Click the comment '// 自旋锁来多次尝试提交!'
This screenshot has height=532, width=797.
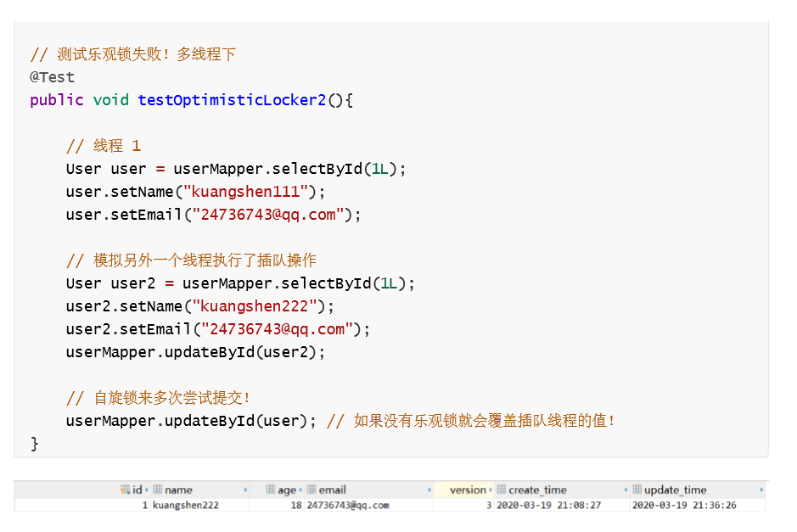click(158, 397)
